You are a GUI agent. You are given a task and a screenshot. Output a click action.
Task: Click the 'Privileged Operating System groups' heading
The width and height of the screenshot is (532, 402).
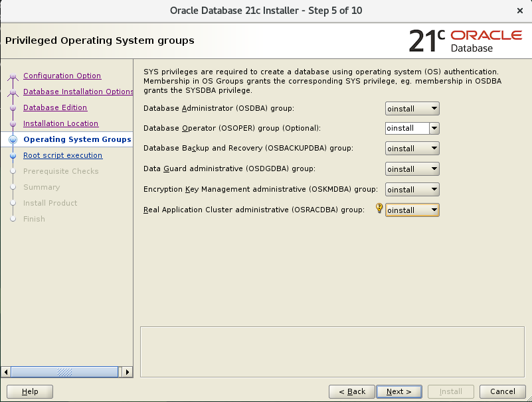tap(100, 40)
